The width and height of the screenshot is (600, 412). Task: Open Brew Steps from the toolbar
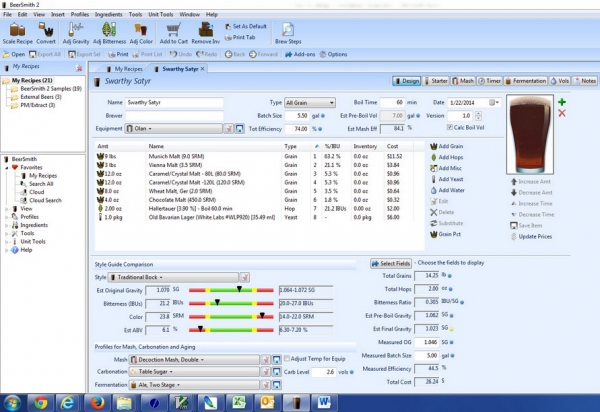coord(288,31)
